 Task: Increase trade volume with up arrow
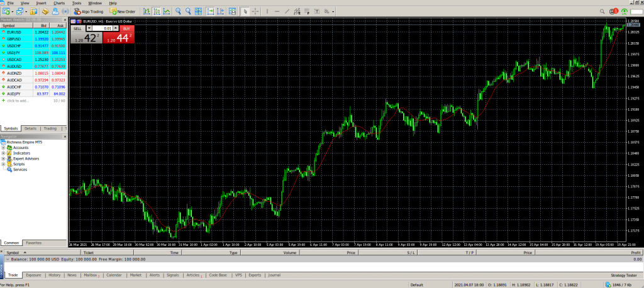point(116,27)
